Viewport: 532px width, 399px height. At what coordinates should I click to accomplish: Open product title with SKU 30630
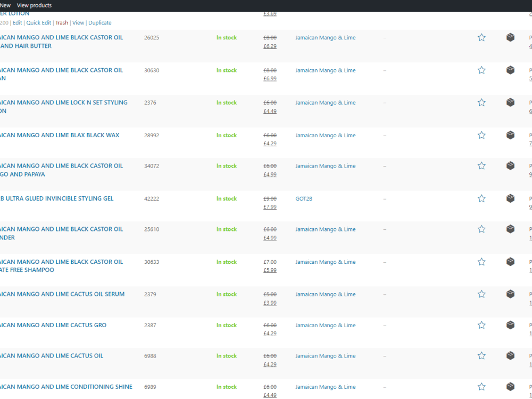click(x=61, y=74)
